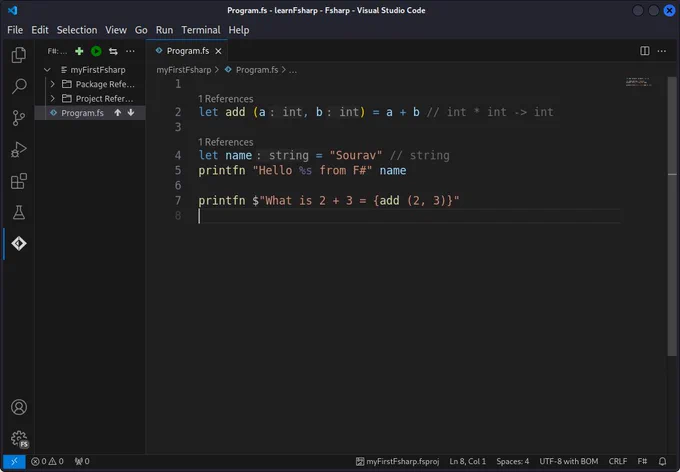Move Program.fs down with the arrow
The width and height of the screenshot is (680, 472).
point(131,113)
